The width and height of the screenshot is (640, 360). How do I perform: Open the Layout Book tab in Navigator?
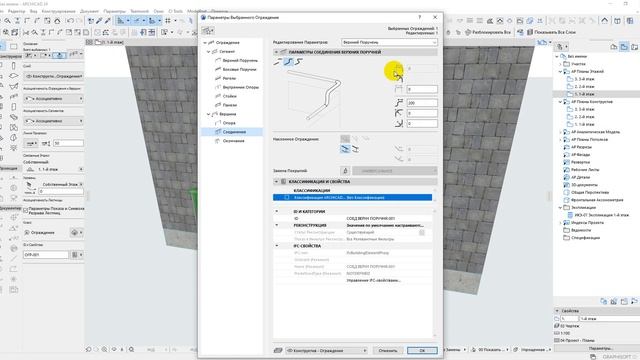pos(634,47)
